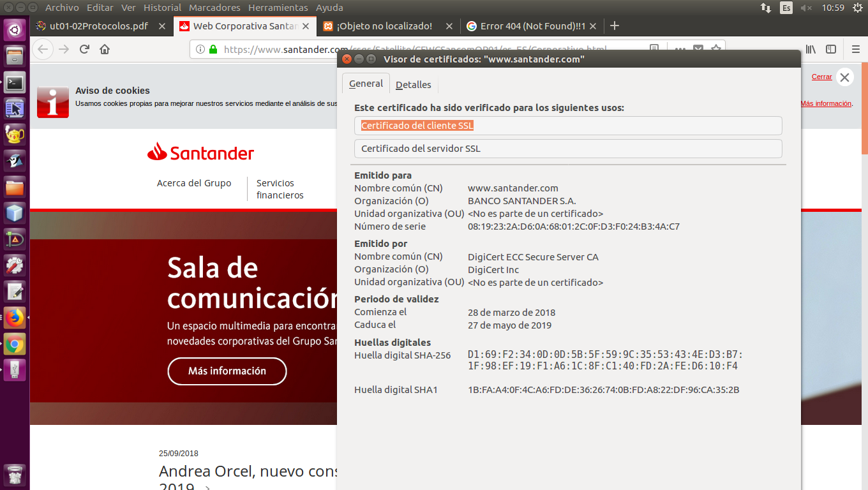Open the Ubuntu Dash search launcher
The image size is (868, 490).
[x=15, y=29]
